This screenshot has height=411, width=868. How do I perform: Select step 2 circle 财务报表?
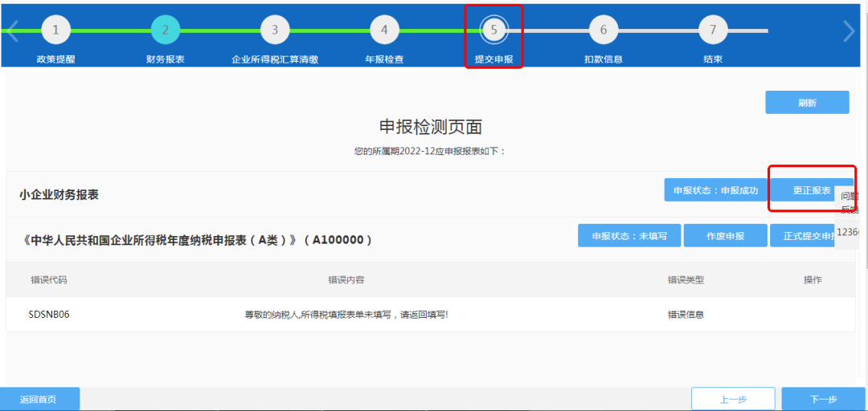pyautogui.click(x=166, y=31)
